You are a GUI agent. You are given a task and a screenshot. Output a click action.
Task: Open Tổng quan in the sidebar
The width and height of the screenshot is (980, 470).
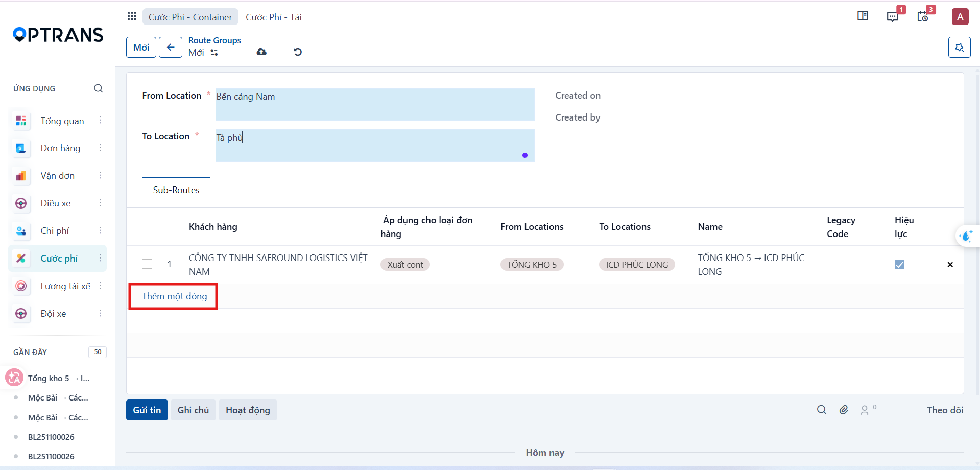coord(62,121)
